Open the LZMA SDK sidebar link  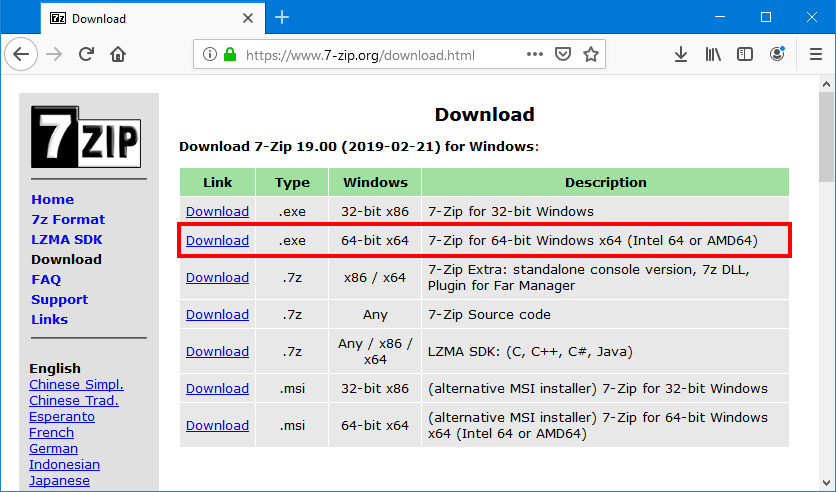point(67,239)
